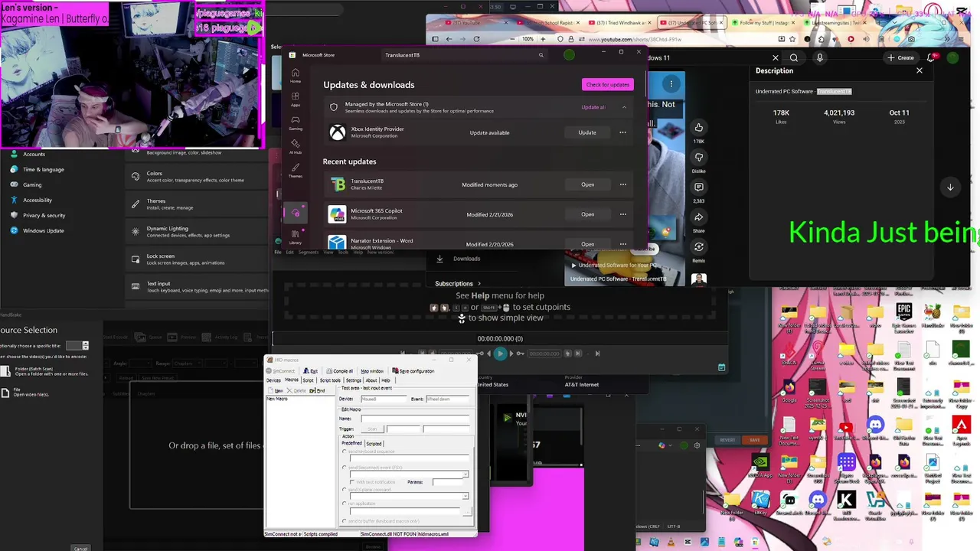
Task: Open Simconnect event dropdown in HID macros
Action: point(465,474)
